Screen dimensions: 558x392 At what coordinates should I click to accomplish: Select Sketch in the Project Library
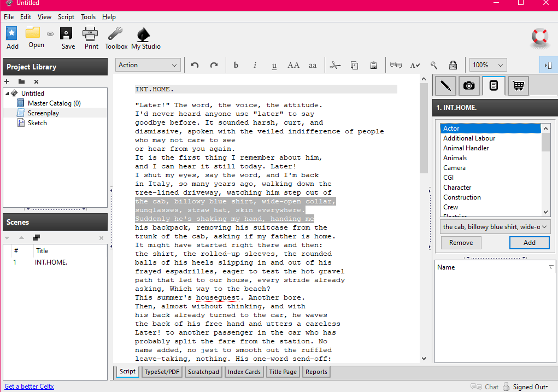pyautogui.click(x=37, y=123)
